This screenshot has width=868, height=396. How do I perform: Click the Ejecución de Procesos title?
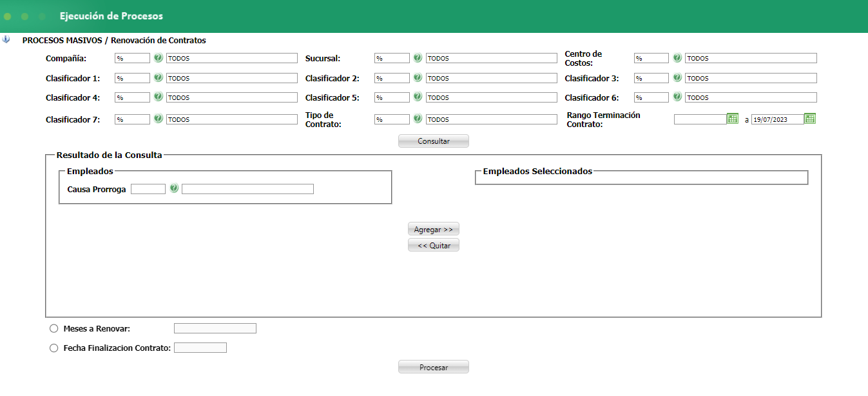[x=111, y=16]
